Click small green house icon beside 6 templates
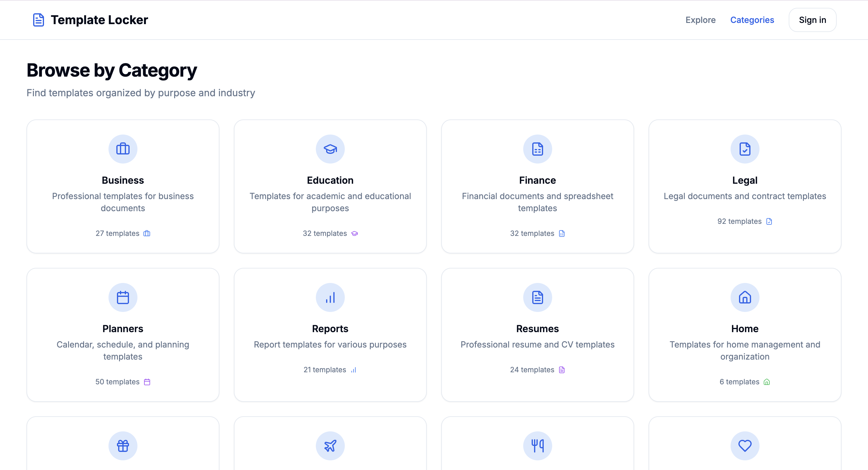The height and width of the screenshot is (470, 868). [767, 382]
